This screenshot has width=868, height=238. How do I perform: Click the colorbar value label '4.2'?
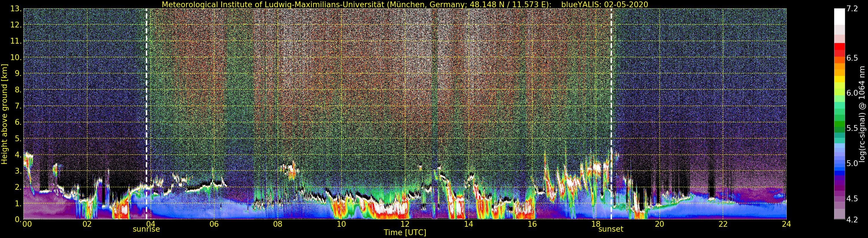coord(852,220)
